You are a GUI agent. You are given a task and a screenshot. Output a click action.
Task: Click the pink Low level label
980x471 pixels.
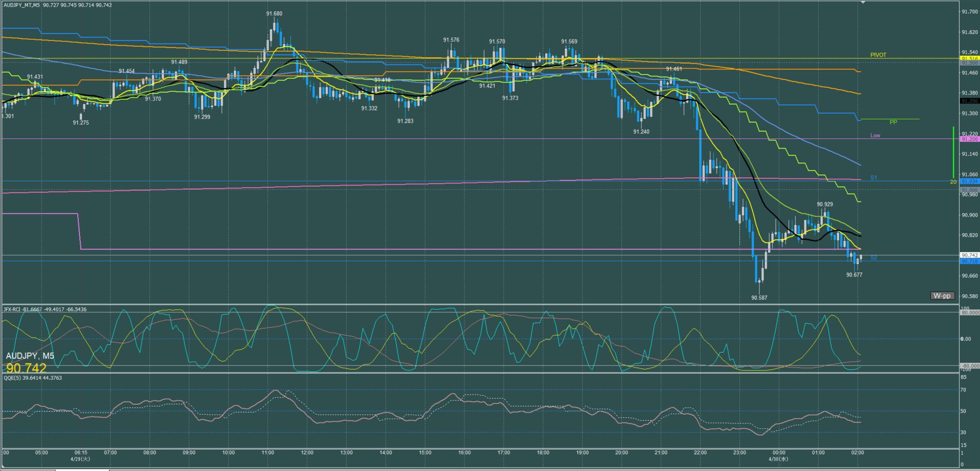pyautogui.click(x=875, y=135)
